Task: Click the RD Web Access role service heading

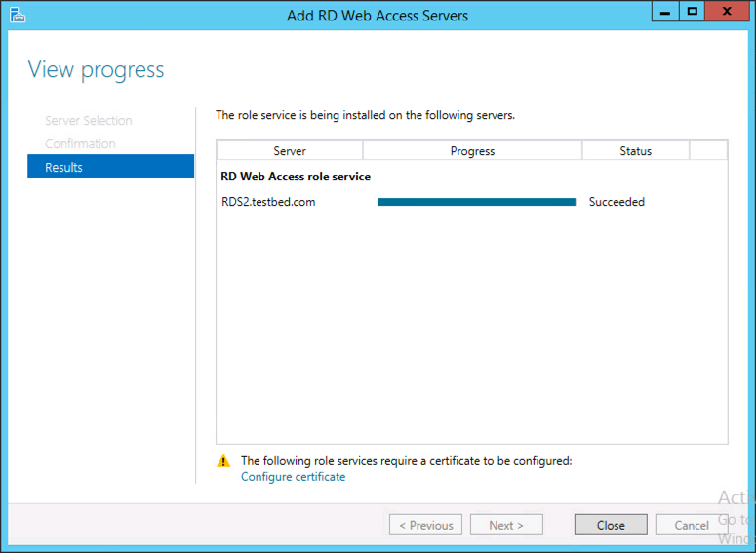Action: (296, 177)
